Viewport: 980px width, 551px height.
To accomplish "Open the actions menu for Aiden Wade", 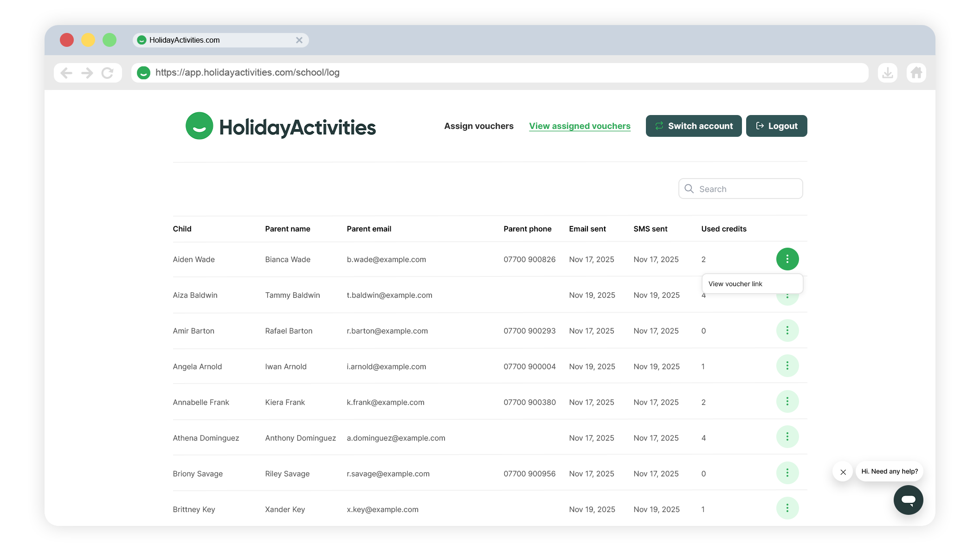I will tap(787, 259).
